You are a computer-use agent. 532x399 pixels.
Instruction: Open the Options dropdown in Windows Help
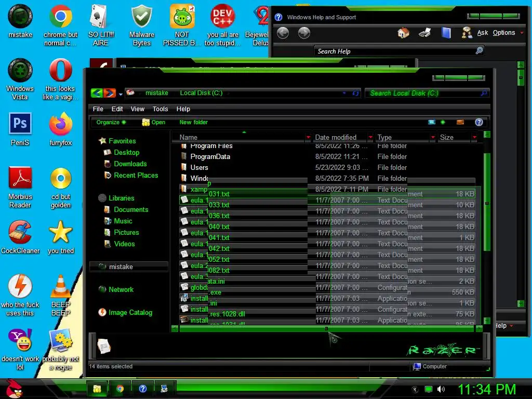click(x=508, y=33)
